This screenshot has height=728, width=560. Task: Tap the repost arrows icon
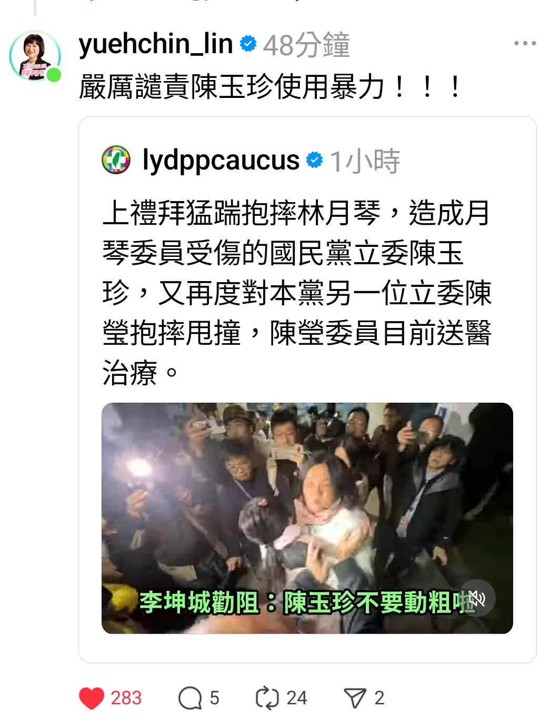(267, 699)
